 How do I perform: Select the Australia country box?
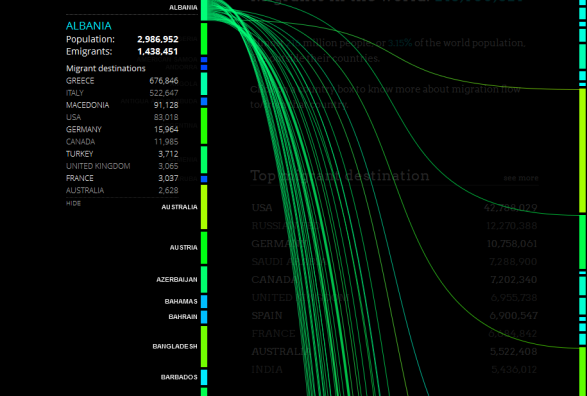pos(204,207)
